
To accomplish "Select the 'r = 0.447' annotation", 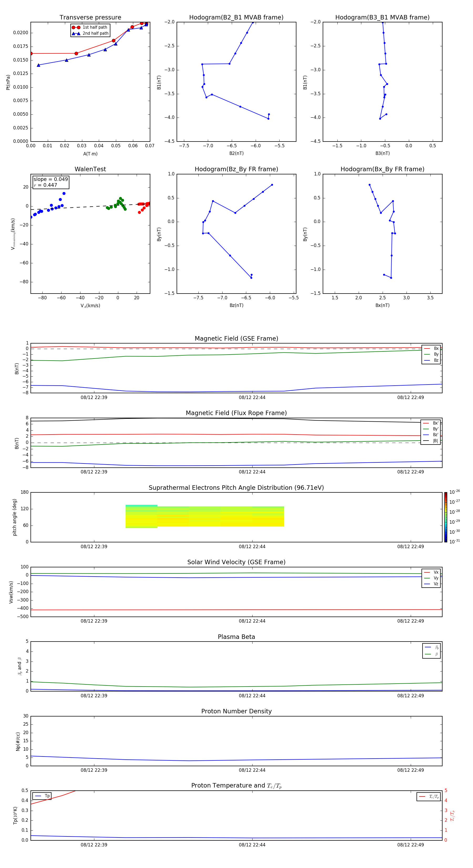I will pyautogui.click(x=45, y=185).
